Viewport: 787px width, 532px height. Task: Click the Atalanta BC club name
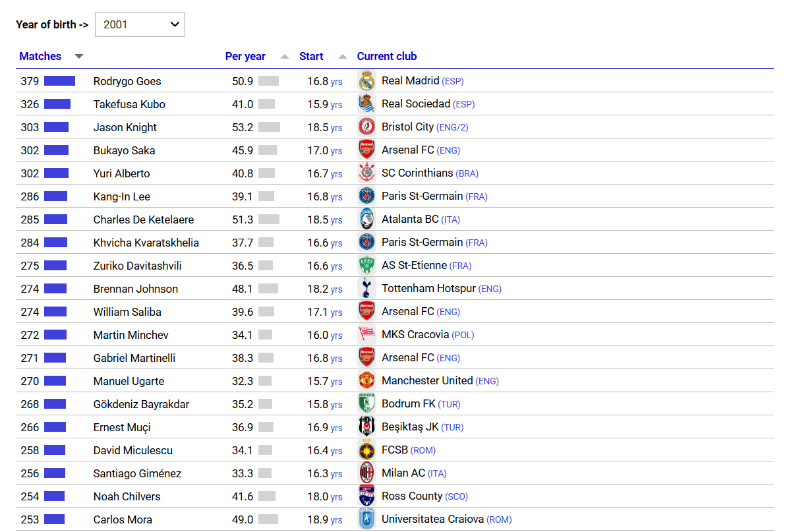tap(410, 220)
